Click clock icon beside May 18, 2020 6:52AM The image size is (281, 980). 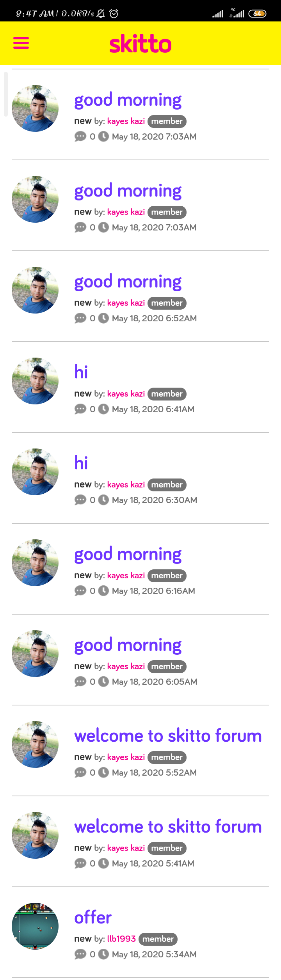(x=103, y=318)
